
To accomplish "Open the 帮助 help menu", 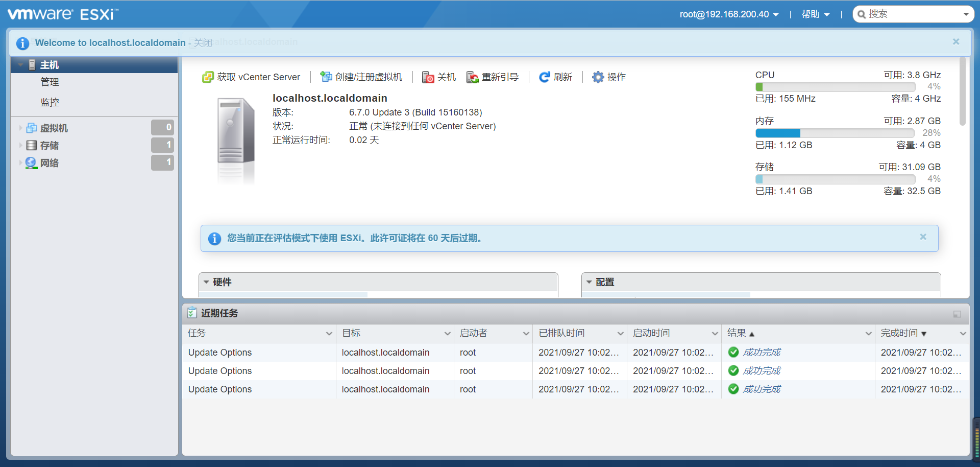I will (815, 14).
